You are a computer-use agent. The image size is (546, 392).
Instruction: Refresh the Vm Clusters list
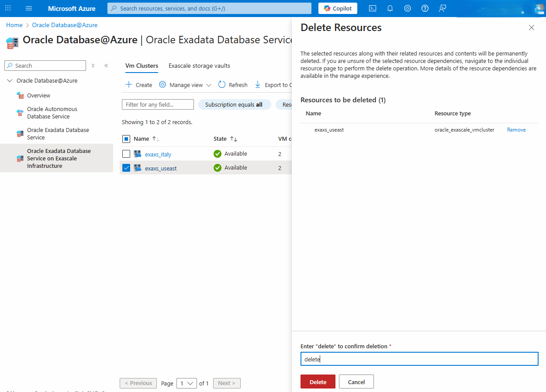click(232, 84)
